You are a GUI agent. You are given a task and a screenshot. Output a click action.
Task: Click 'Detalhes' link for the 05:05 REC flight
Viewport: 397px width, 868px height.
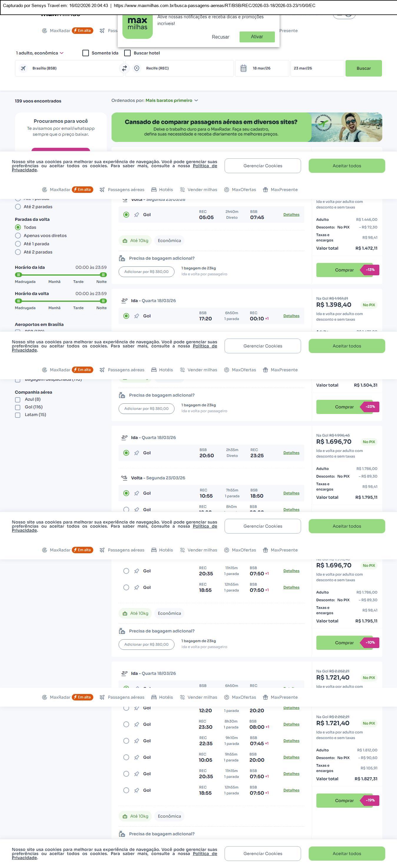click(x=291, y=215)
